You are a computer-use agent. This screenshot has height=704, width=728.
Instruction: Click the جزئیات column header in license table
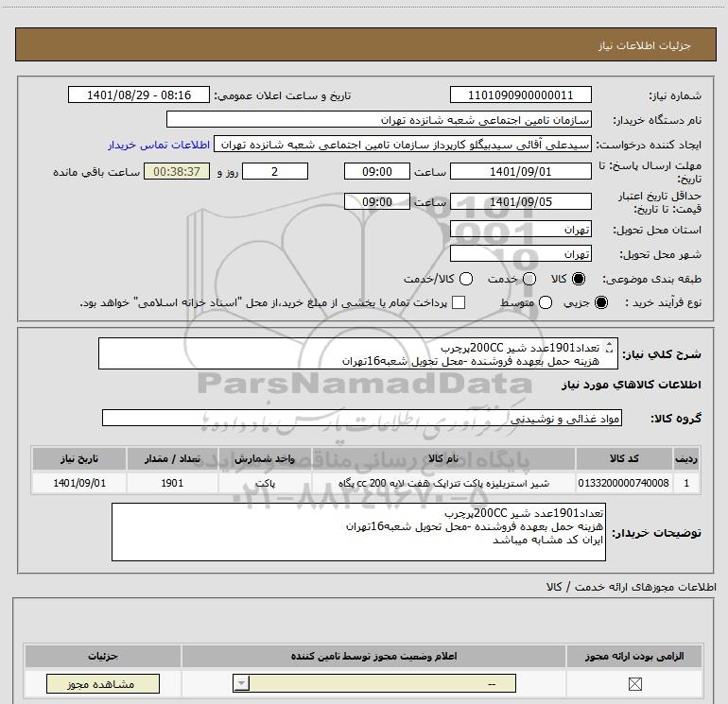(x=103, y=656)
